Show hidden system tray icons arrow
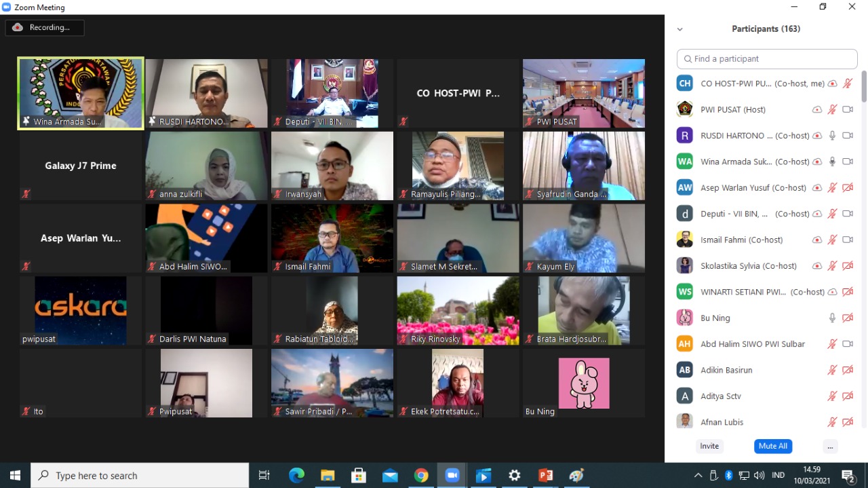Viewport: 868px width, 488px height. click(698, 476)
